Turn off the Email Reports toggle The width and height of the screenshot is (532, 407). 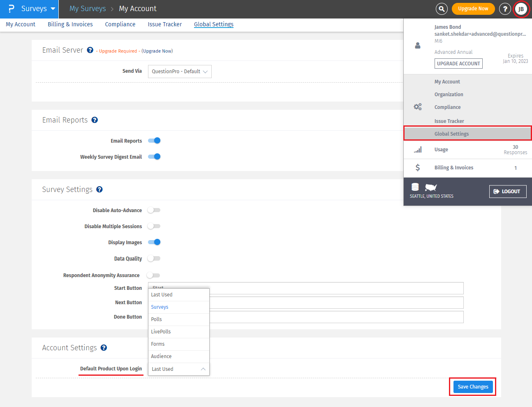(154, 141)
